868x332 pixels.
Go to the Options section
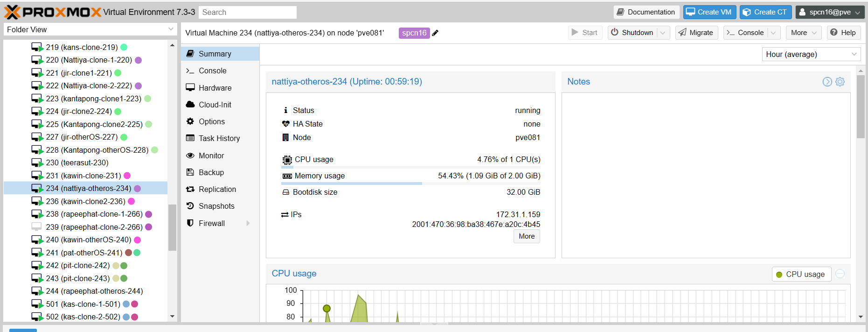pos(220,121)
